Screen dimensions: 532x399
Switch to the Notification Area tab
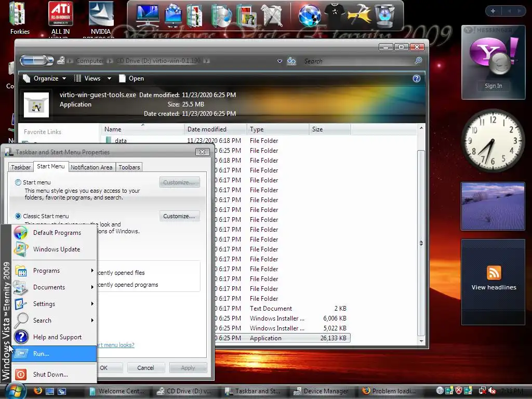pos(91,167)
